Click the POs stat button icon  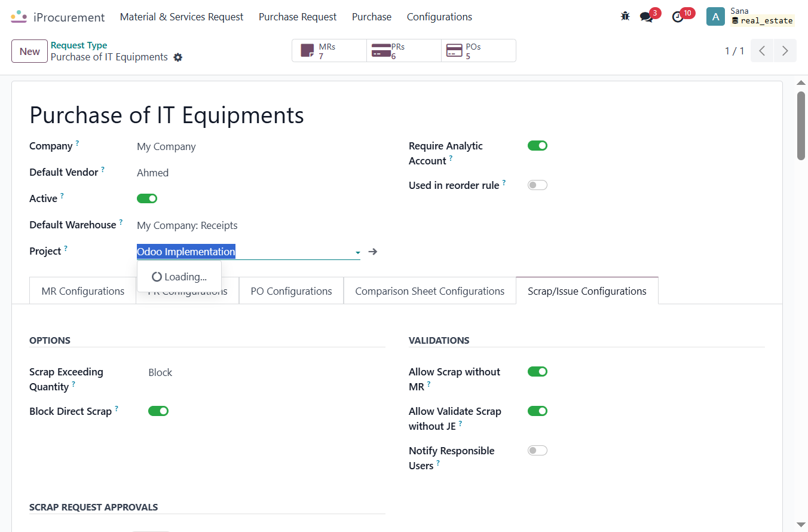455,51
